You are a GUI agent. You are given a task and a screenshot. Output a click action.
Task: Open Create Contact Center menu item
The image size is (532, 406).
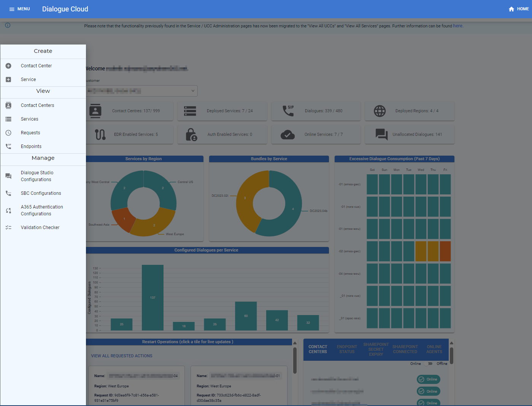43,66
